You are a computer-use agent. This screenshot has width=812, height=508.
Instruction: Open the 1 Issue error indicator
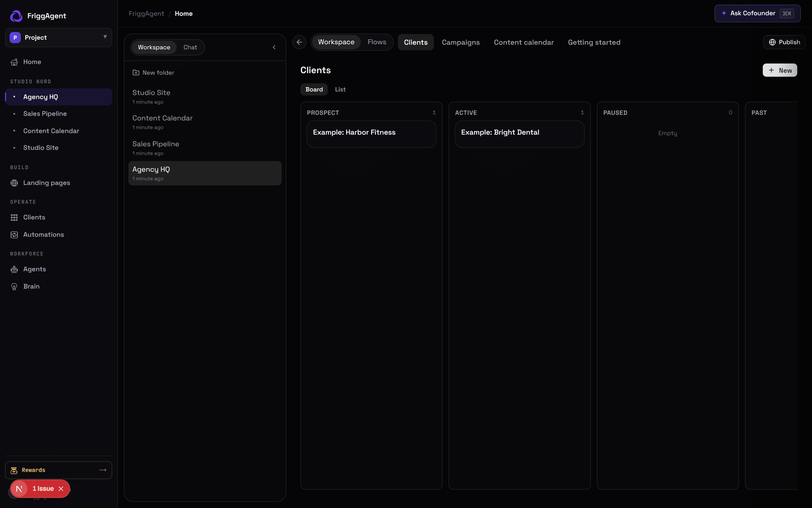[x=43, y=489]
